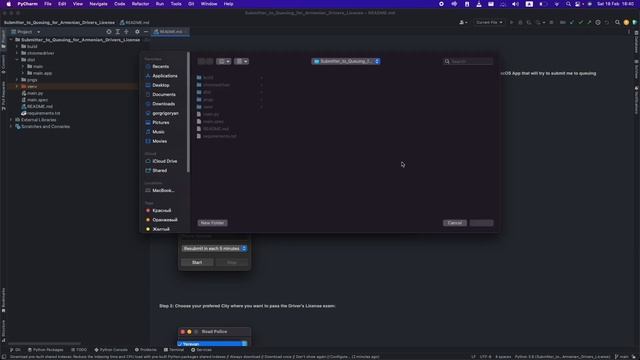Click Git history clock icon in toolbar
Screen dimensions: 640x360
598,22
